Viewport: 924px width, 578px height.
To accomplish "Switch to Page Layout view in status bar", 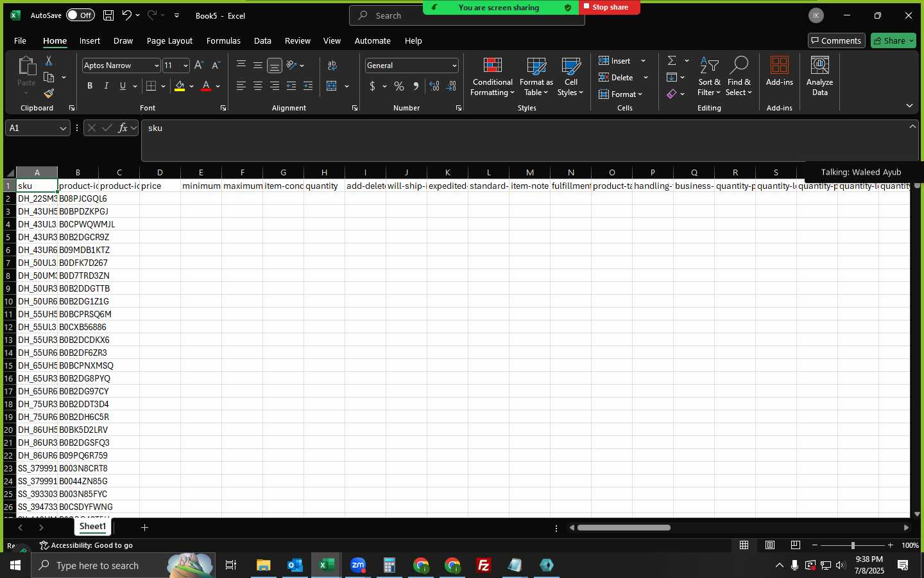I will pos(770,545).
